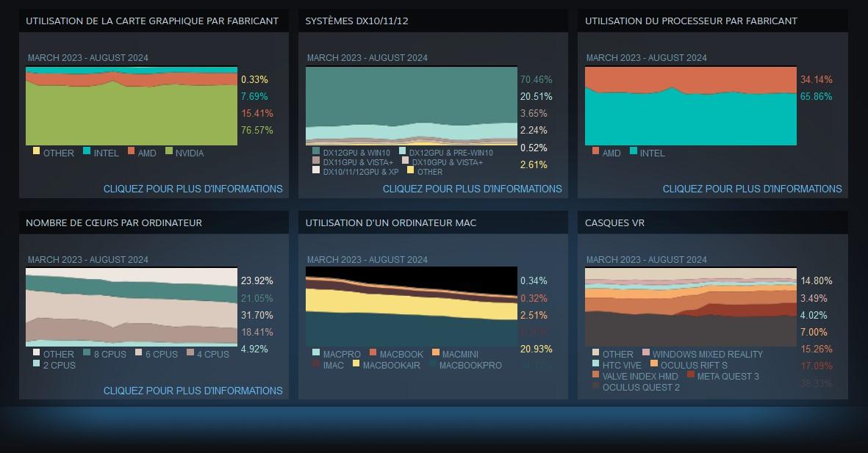
Task: Click the NVIDIA legend color swatch
Action: tap(169, 151)
